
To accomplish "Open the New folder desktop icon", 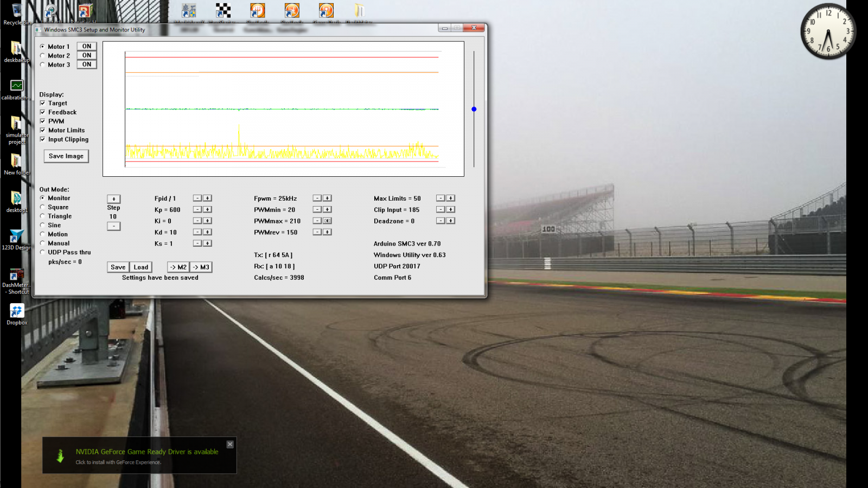I will pos(16,164).
